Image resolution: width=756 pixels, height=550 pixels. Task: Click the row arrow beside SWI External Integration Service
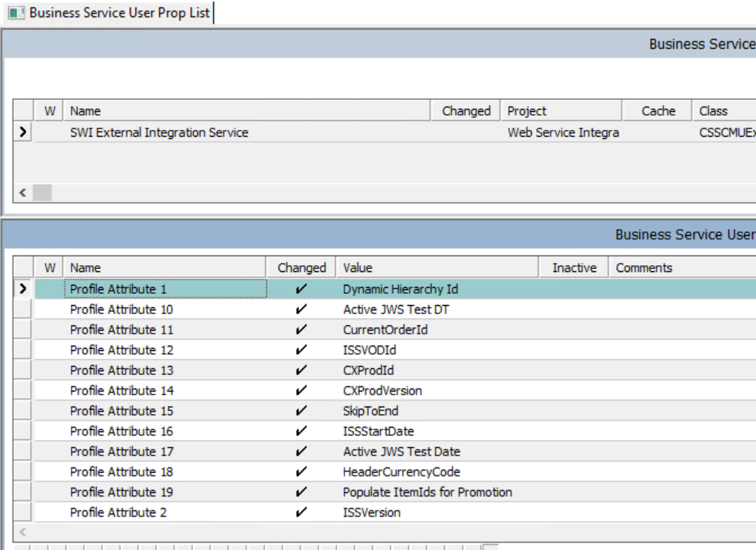pyautogui.click(x=23, y=131)
